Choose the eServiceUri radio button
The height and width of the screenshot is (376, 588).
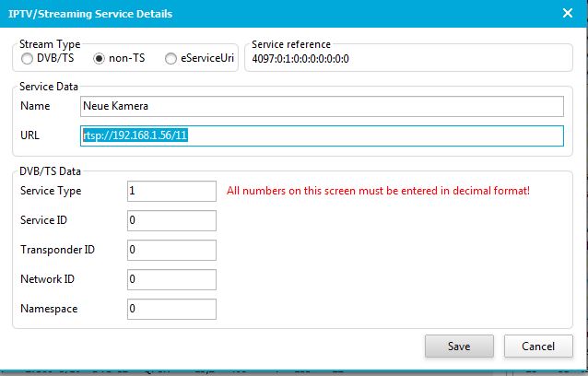click(x=171, y=59)
